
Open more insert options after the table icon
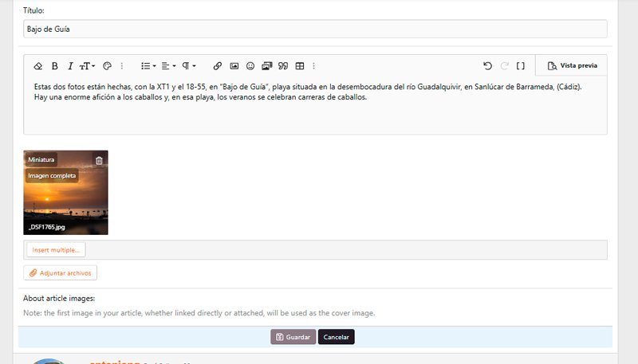tap(313, 66)
